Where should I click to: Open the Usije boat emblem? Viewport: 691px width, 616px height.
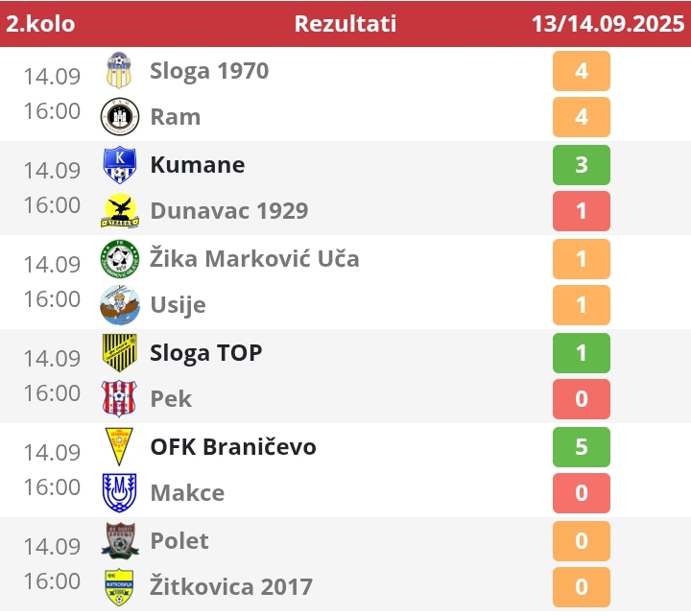119,305
